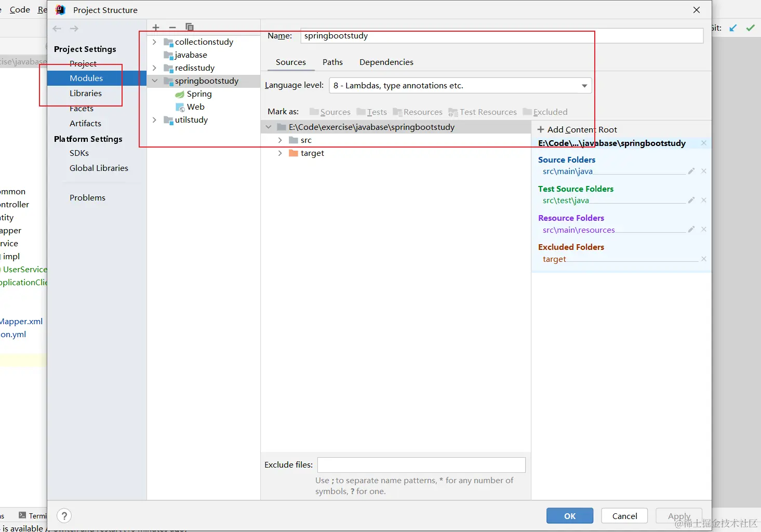The image size is (761, 532).
Task: Select UserService in background project tree
Action: coord(24,270)
